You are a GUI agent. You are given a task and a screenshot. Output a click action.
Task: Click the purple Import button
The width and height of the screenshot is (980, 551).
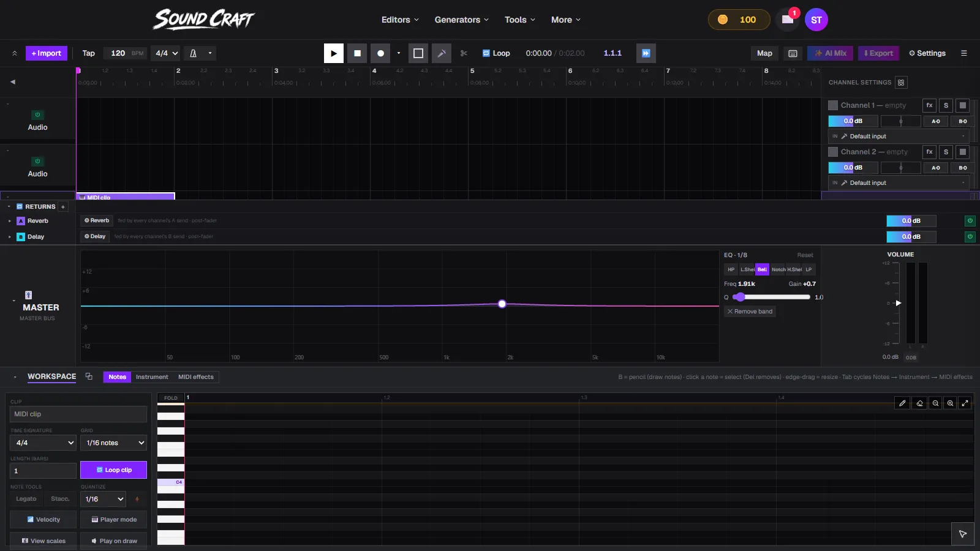pos(46,53)
